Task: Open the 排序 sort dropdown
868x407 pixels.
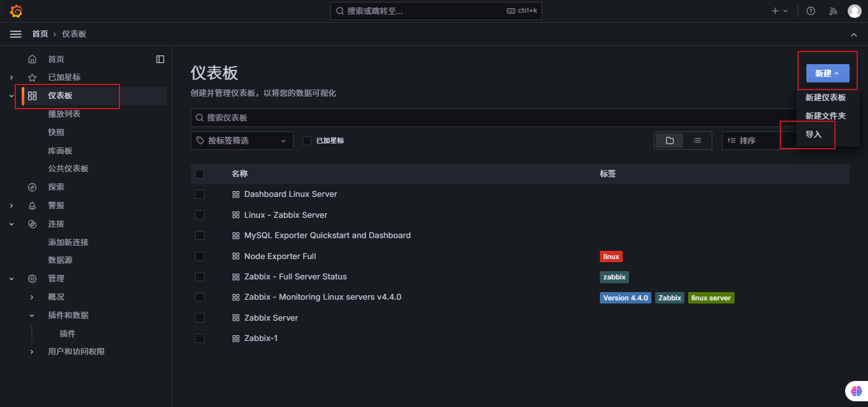Action: [785, 140]
